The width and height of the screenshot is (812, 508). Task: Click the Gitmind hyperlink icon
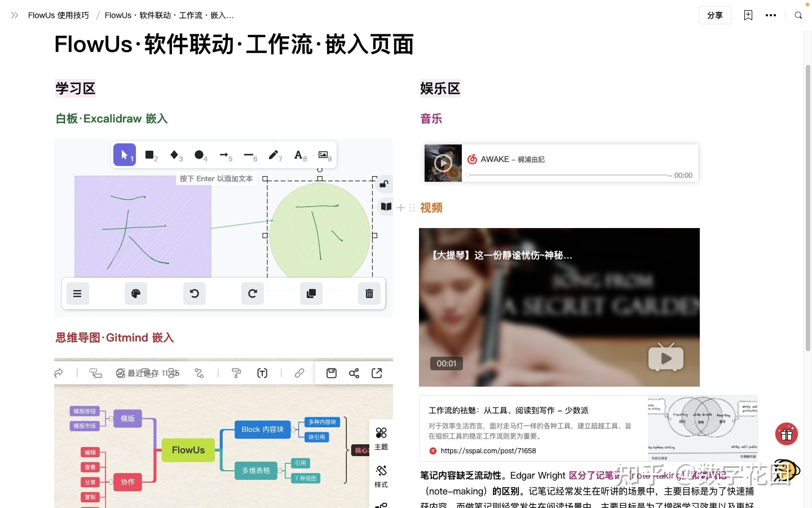click(299, 373)
